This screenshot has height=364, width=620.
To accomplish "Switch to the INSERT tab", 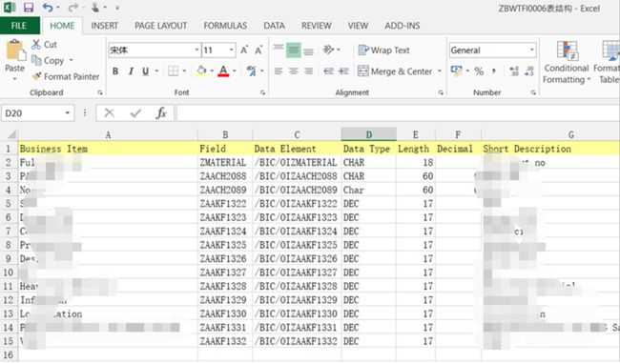I will click(x=104, y=26).
